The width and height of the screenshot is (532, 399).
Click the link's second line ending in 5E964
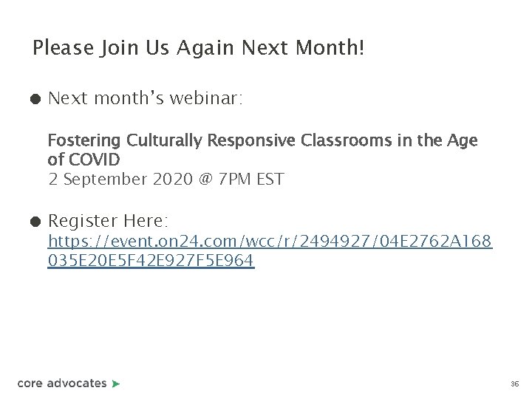151,261
